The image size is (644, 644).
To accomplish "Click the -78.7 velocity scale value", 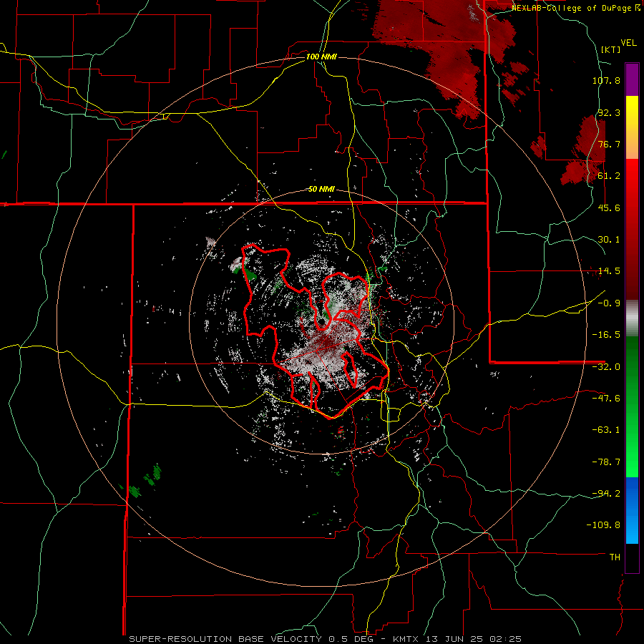I will point(606,462).
